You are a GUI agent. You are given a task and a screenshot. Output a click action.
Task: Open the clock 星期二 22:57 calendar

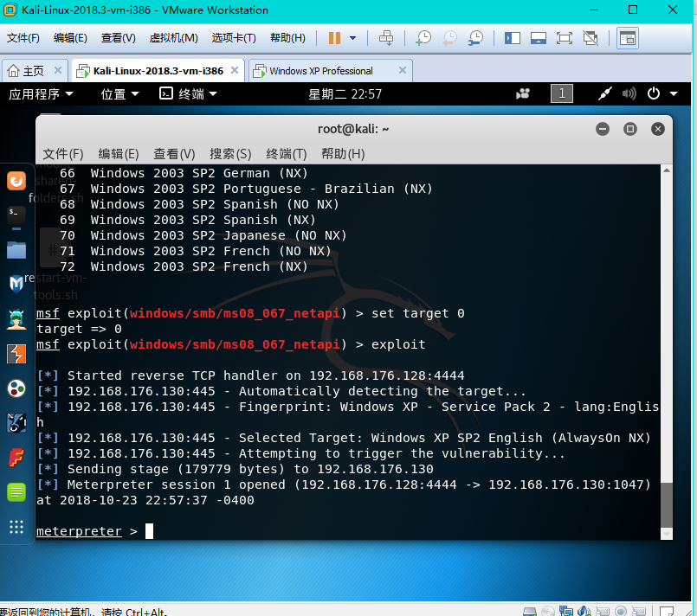(345, 94)
